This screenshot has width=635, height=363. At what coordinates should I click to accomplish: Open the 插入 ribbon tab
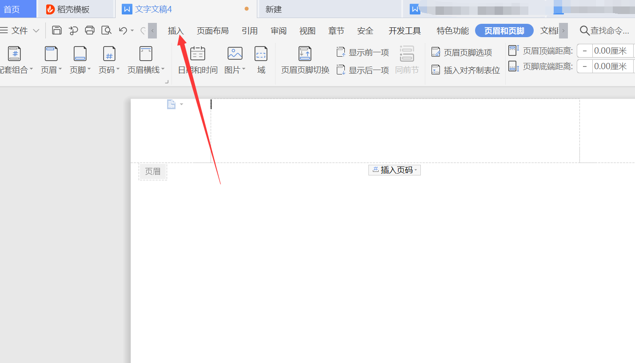[x=176, y=30]
